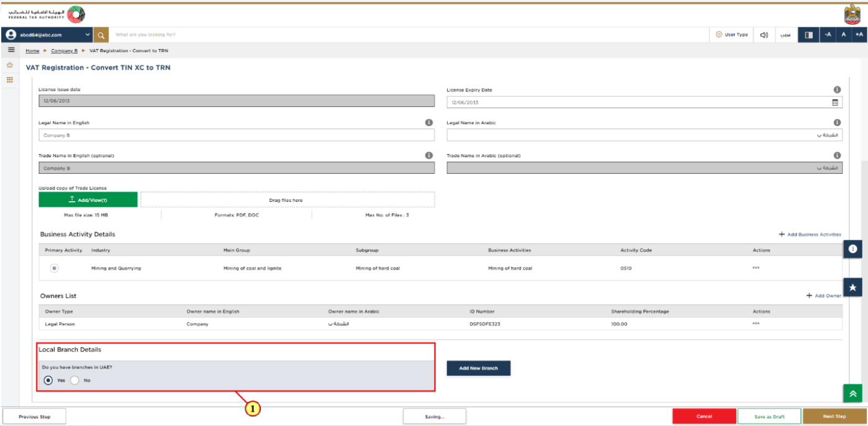
Task: Click the Drag files here drop zone
Action: pyautogui.click(x=287, y=200)
